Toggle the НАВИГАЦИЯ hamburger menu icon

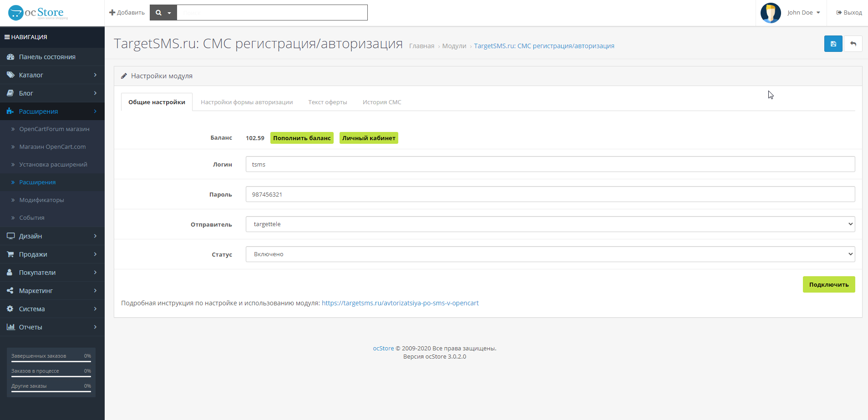click(x=7, y=37)
